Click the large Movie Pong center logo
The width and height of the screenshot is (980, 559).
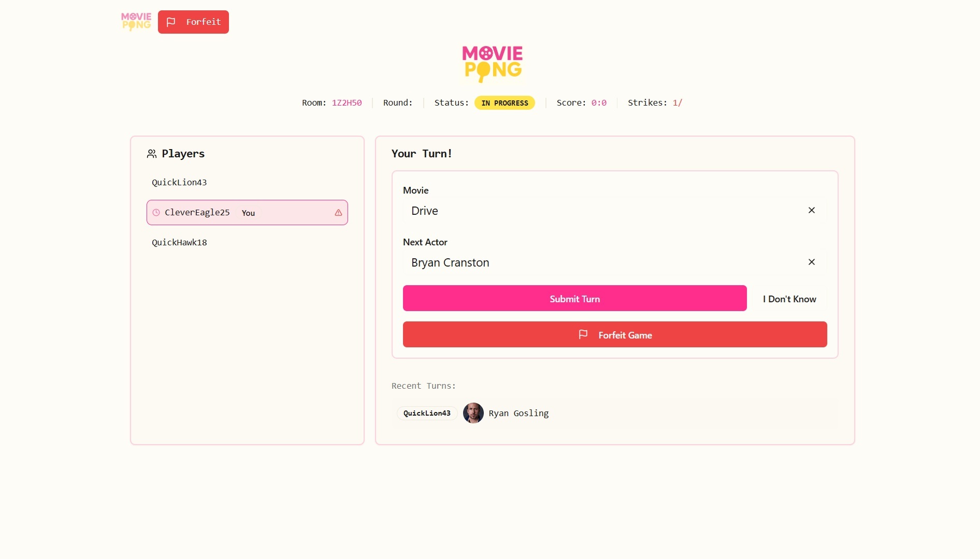click(x=492, y=64)
